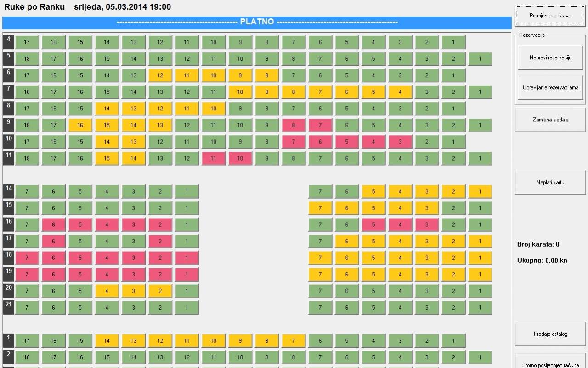Choose yellow seat 4 in row 20 left block
The height and width of the screenshot is (368, 588).
coord(107,291)
